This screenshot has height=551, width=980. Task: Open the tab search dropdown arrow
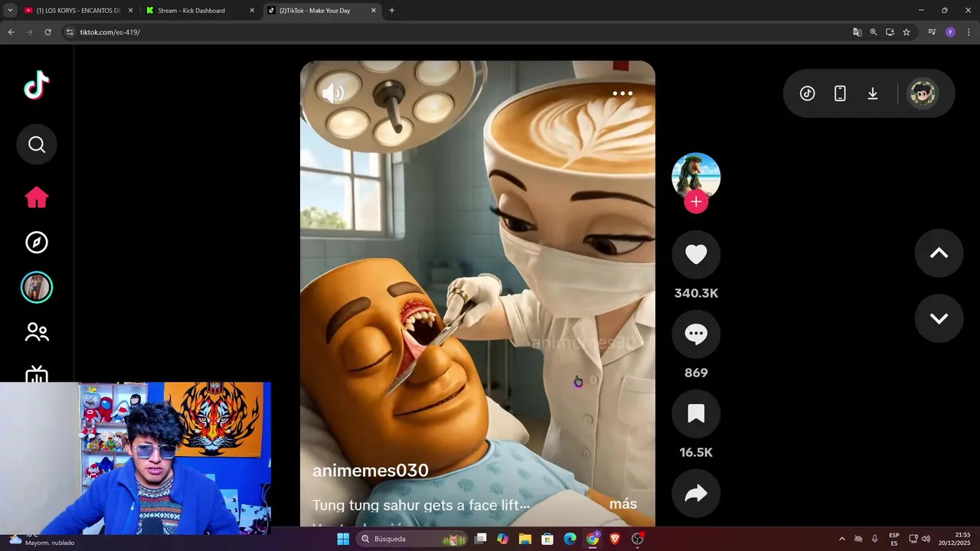[10, 11]
